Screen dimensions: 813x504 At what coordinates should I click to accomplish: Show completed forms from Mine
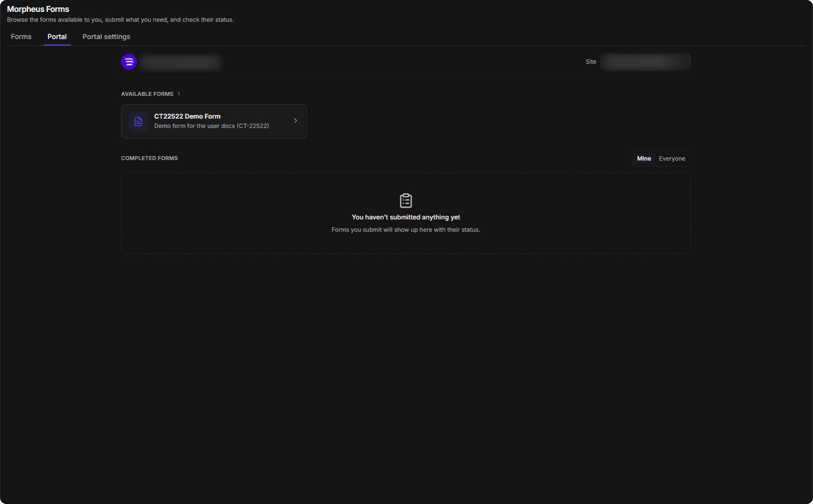coord(644,159)
